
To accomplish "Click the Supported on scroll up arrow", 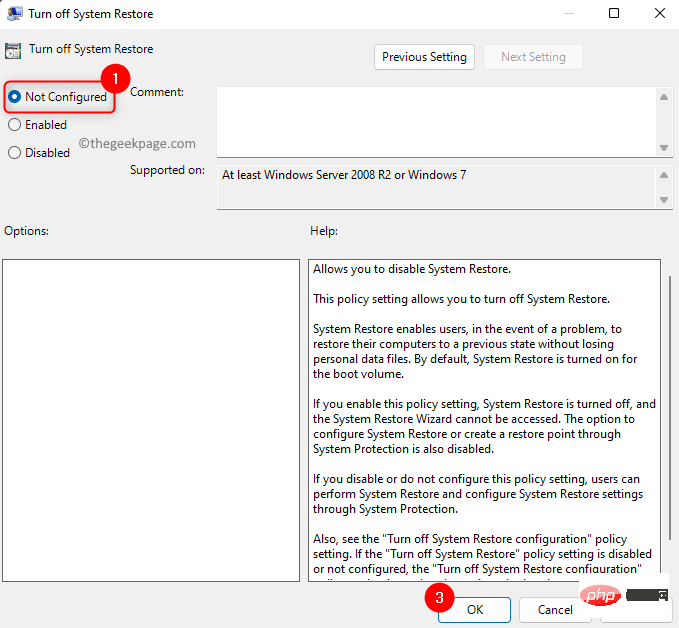I will coord(663,175).
